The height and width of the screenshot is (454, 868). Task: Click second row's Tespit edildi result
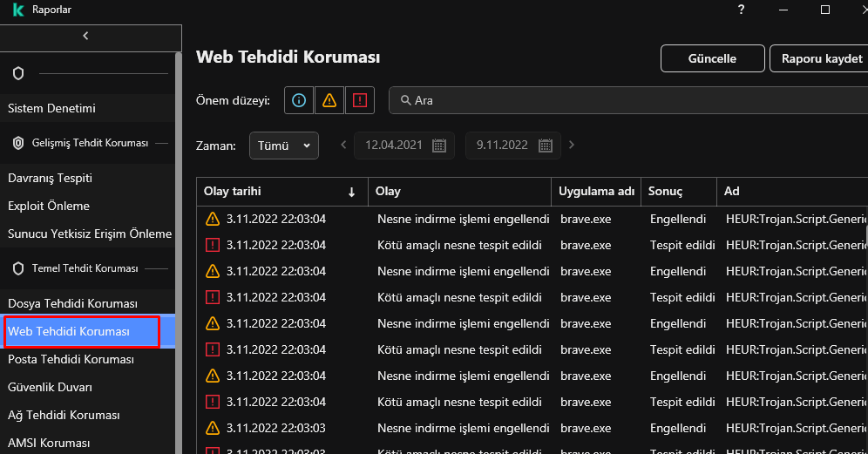[x=682, y=245]
